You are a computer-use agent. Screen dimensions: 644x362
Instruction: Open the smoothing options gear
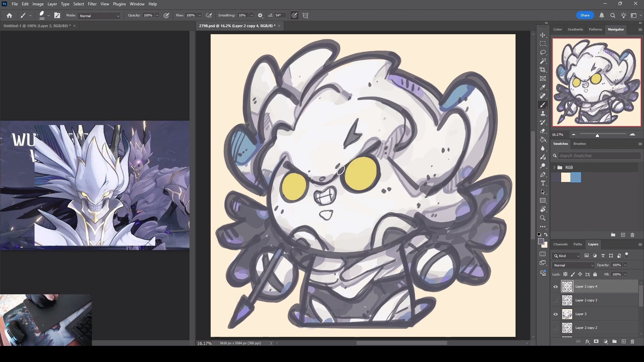[x=260, y=15]
